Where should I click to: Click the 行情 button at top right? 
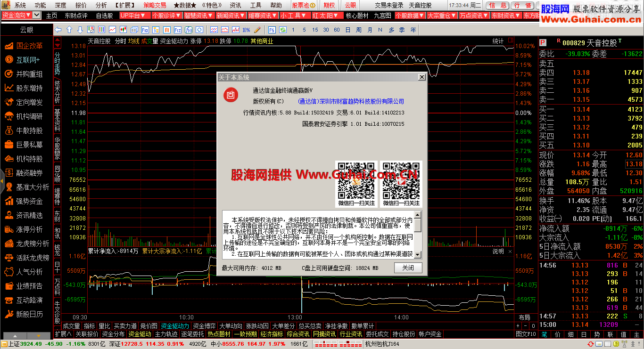(522, 5)
